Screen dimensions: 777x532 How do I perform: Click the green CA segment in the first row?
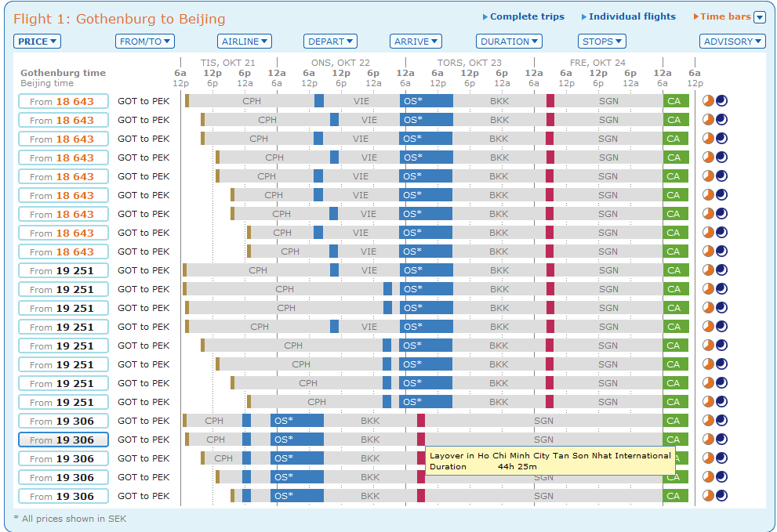[x=675, y=101]
